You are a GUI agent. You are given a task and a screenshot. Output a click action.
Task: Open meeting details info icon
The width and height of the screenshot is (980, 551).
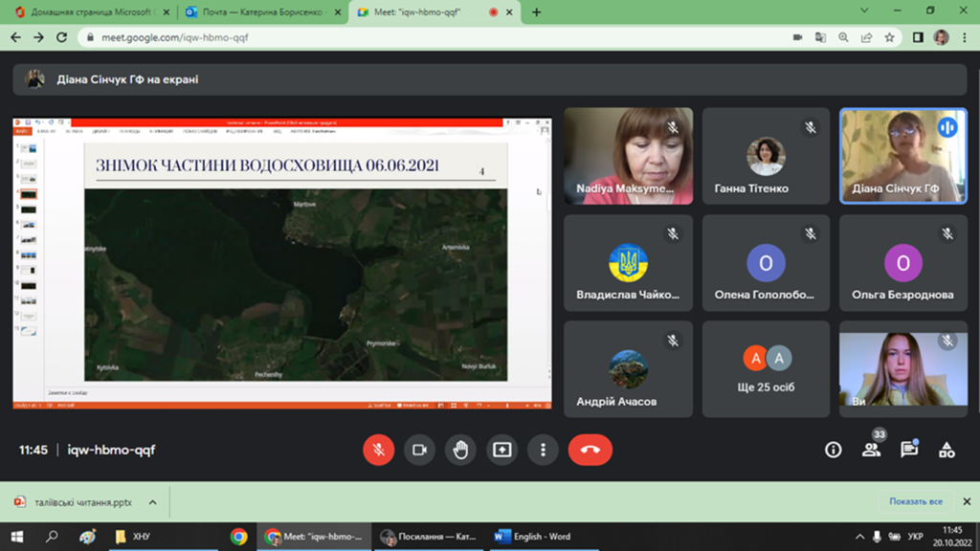point(834,450)
